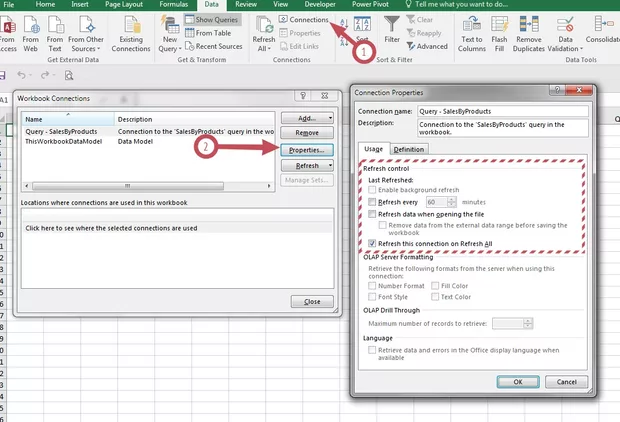Click the Sort A to Z icon
620x422 pixels.
click(x=344, y=23)
